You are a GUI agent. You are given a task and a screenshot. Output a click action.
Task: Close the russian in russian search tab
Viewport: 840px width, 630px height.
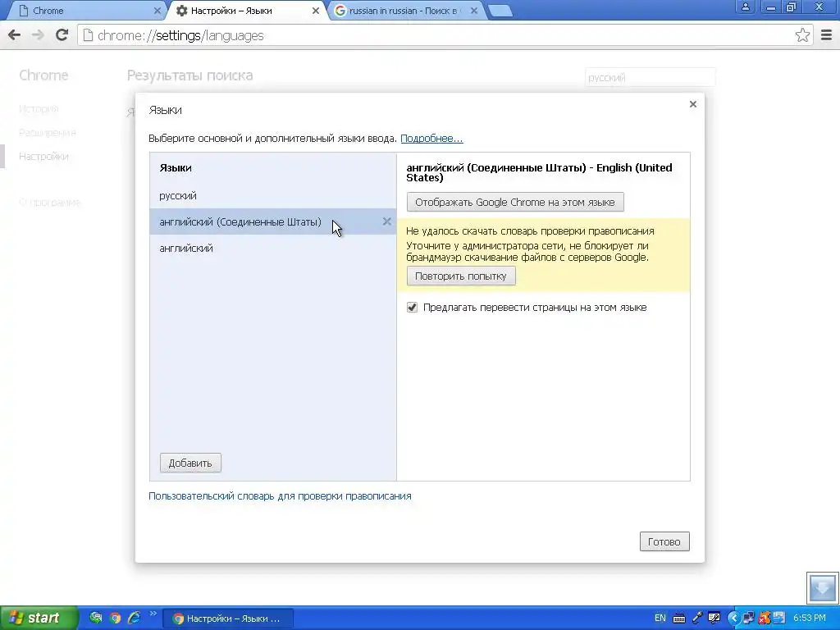[474, 10]
